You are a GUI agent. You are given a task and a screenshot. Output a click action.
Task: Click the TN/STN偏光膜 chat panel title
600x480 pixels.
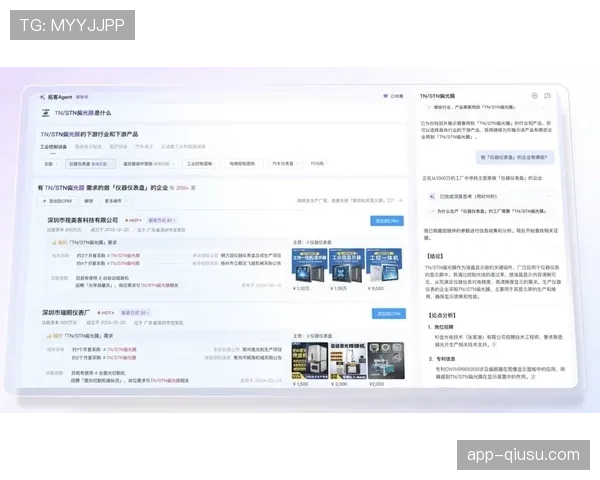tap(437, 96)
